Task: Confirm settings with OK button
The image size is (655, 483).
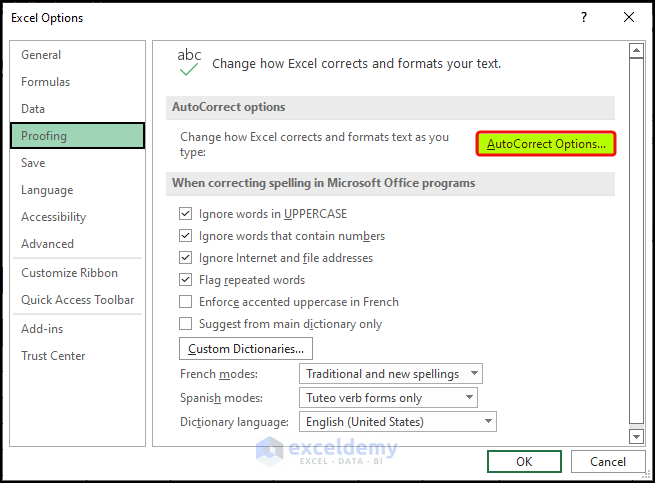Action: point(524,461)
